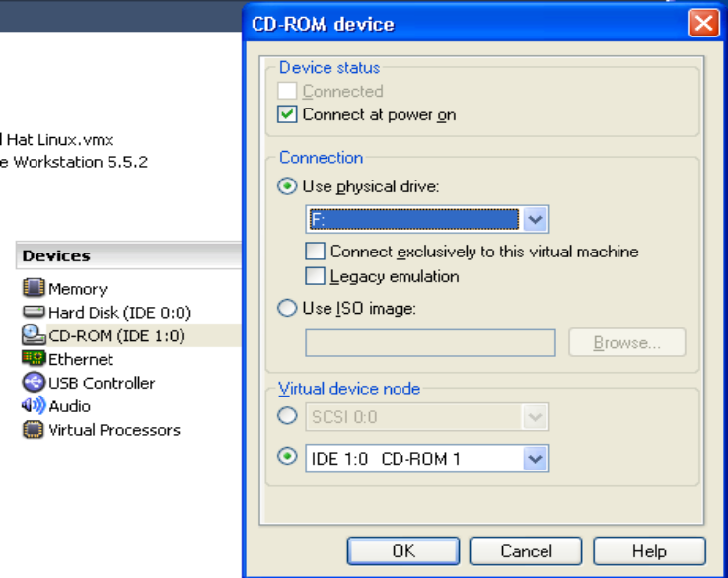Close the CD-ROM device dialog
The image size is (728, 578).
coord(703,24)
